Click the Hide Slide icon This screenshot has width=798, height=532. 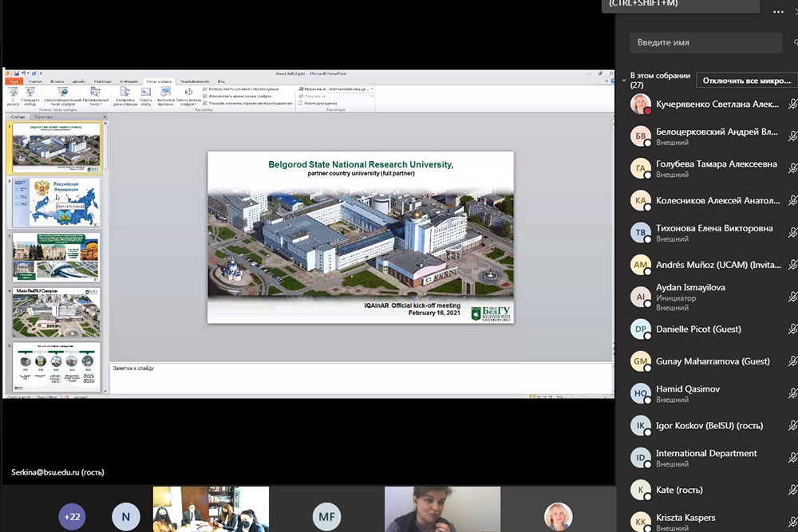(145, 93)
